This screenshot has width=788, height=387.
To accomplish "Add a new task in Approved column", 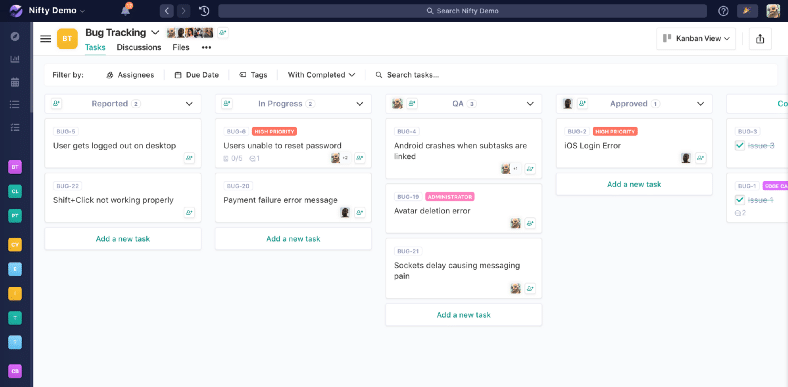I will pyautogui.click(x=634, y=184).
